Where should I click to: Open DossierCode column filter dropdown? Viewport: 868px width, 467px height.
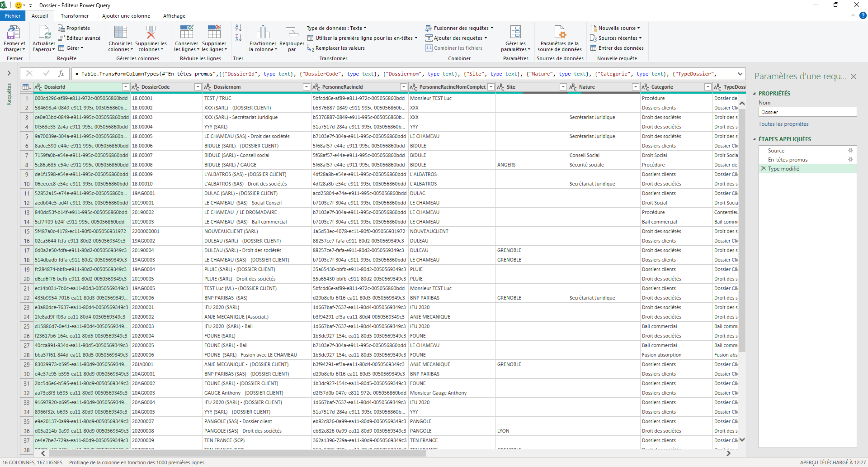[x=198, y=87]
